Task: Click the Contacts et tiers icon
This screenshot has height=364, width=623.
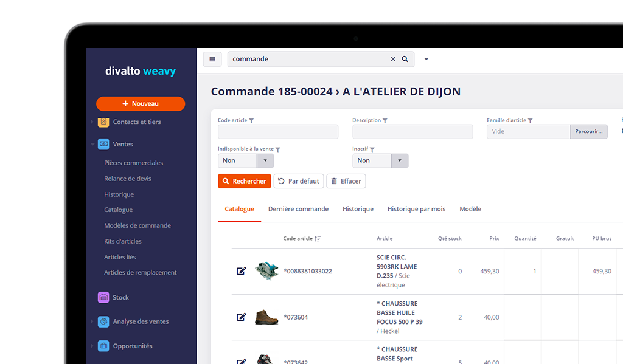Action: coord(103,122)
